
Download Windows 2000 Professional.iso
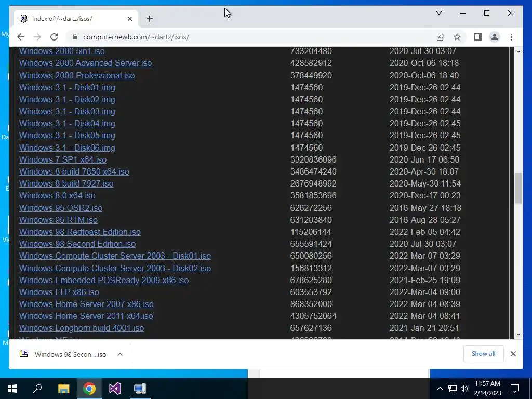(x=77, y=75)
